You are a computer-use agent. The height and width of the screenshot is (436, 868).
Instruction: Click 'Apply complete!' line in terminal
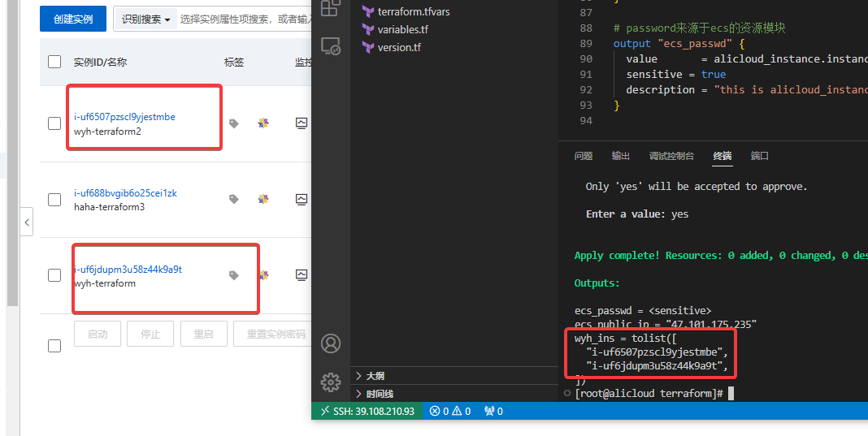click(721, 255)
